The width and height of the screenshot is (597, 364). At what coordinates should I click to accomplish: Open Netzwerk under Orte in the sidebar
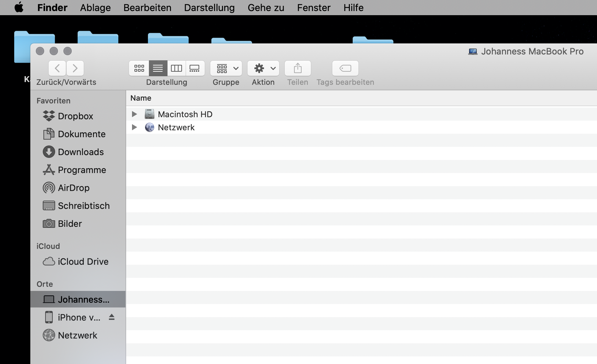pyautogui.click(x=78, y=335)
